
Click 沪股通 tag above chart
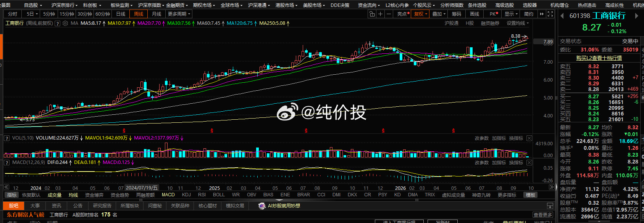[452, 23]
